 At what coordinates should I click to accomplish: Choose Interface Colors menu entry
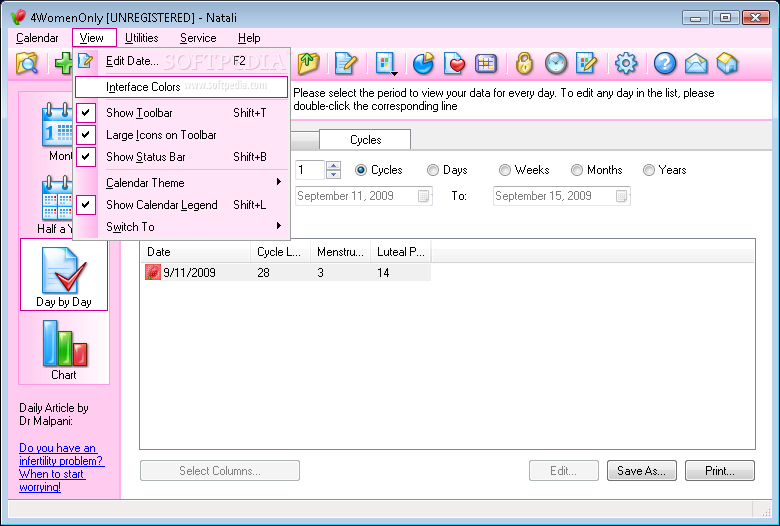point(181,87)
